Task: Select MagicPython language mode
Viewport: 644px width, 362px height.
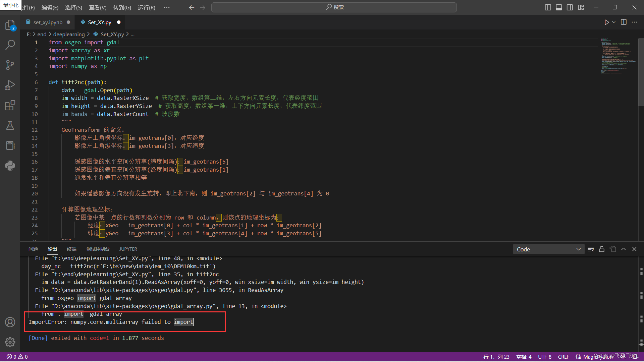Action: 598,357
